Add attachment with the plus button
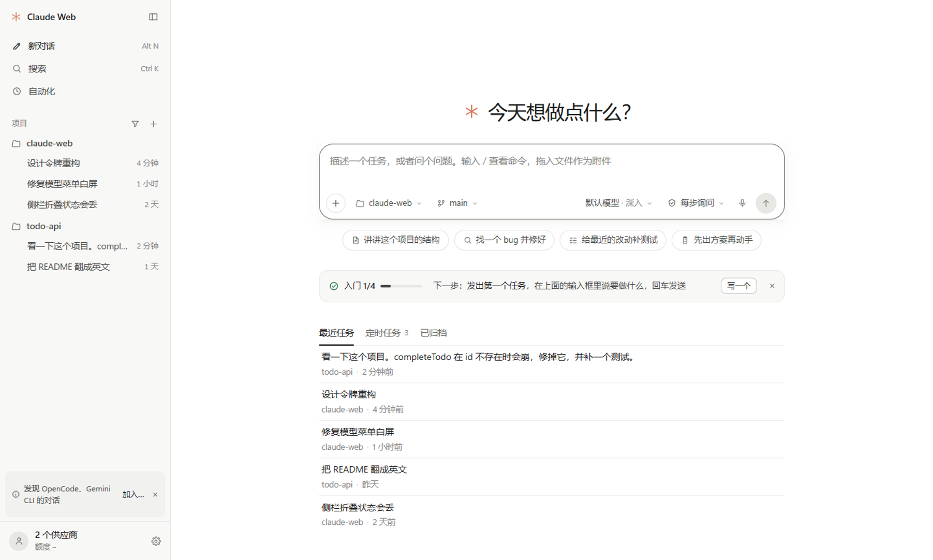The width and height of the screenshot is (933, 560). coord(336,203)
